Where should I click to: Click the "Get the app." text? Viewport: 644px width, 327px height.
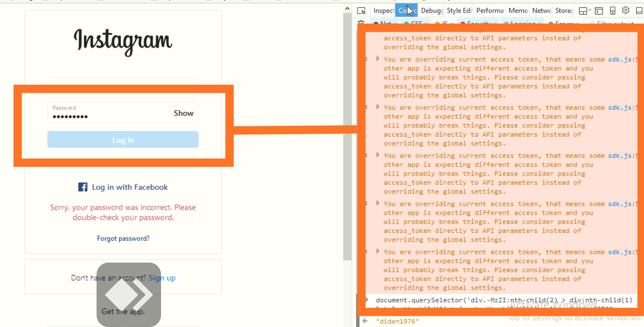(x=123, y=311)
